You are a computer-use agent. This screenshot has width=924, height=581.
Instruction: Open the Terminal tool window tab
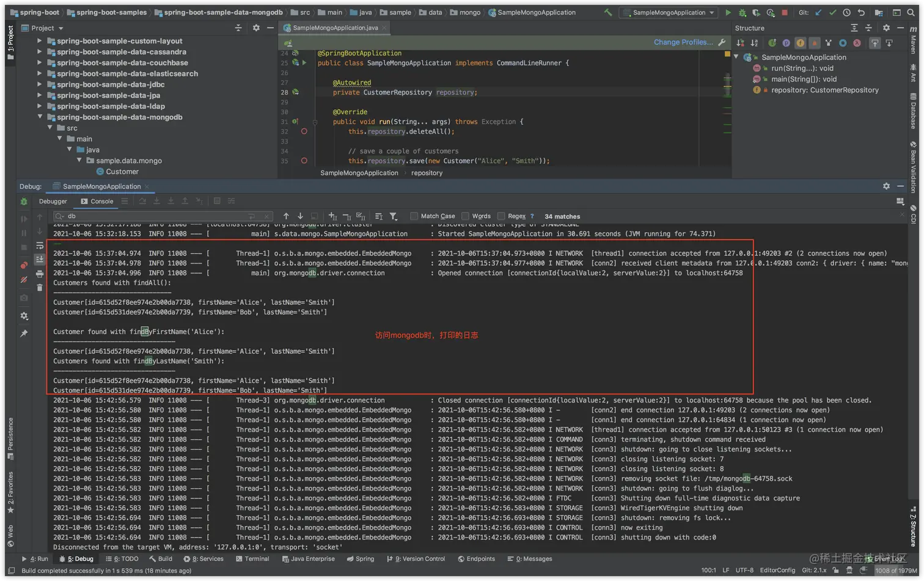(x=252, y=559)
